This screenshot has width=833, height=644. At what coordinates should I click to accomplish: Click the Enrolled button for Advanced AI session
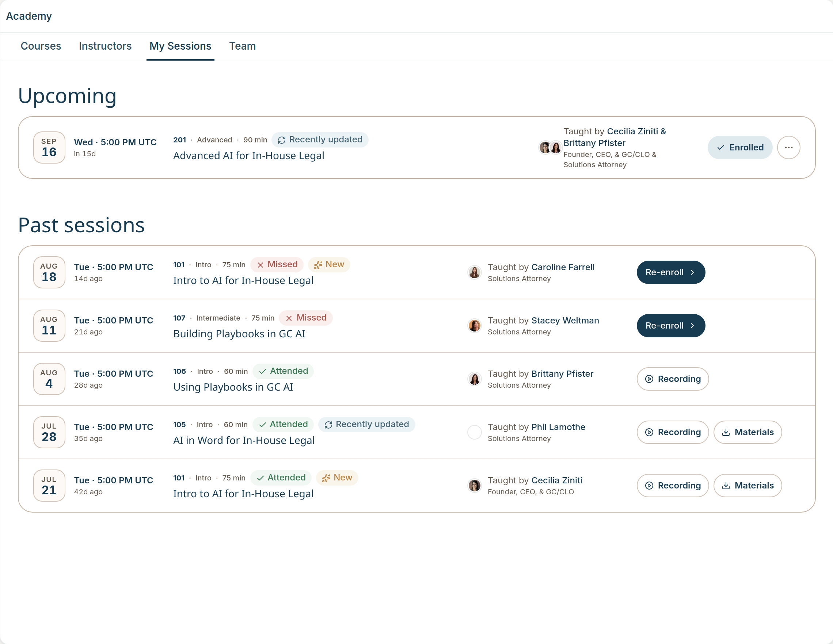click(x=740, y=147)
